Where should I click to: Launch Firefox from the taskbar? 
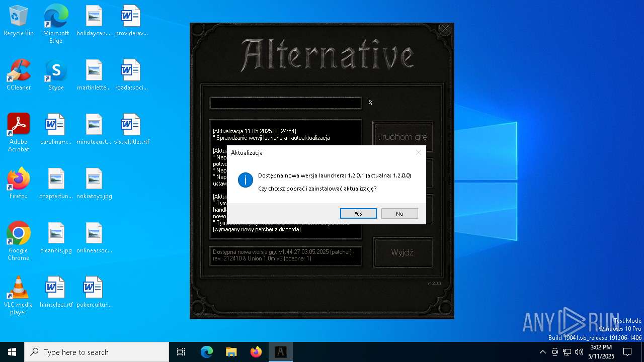pos(256,352)
